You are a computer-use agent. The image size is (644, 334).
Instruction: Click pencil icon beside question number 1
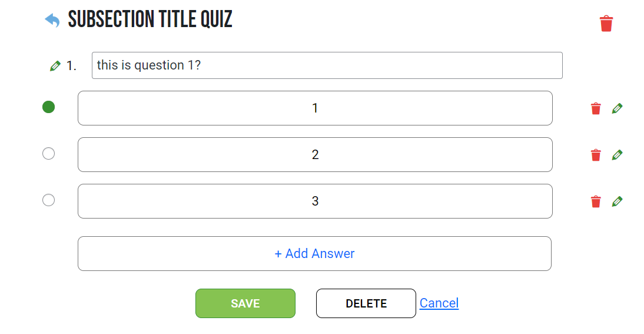pyautogui.click(x=55, y=66)
